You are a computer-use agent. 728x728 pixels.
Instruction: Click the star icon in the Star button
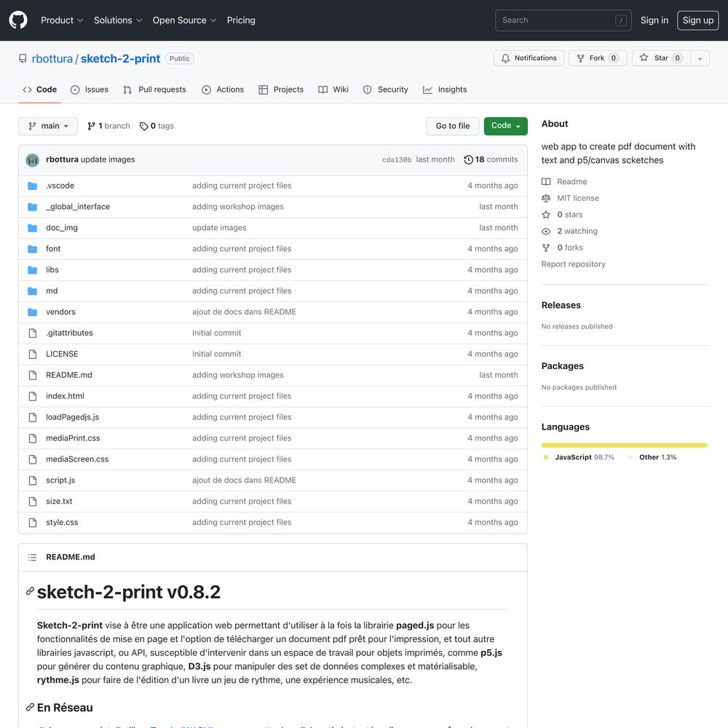[644, 58]
